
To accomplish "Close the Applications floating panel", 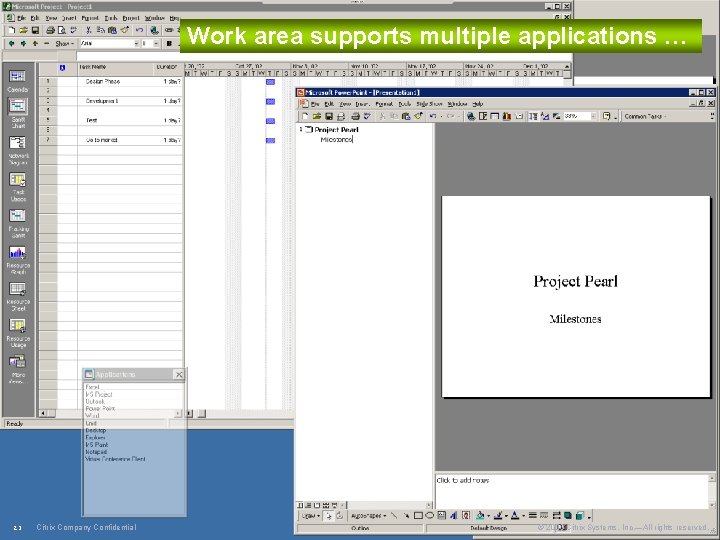I will point(179,375).
